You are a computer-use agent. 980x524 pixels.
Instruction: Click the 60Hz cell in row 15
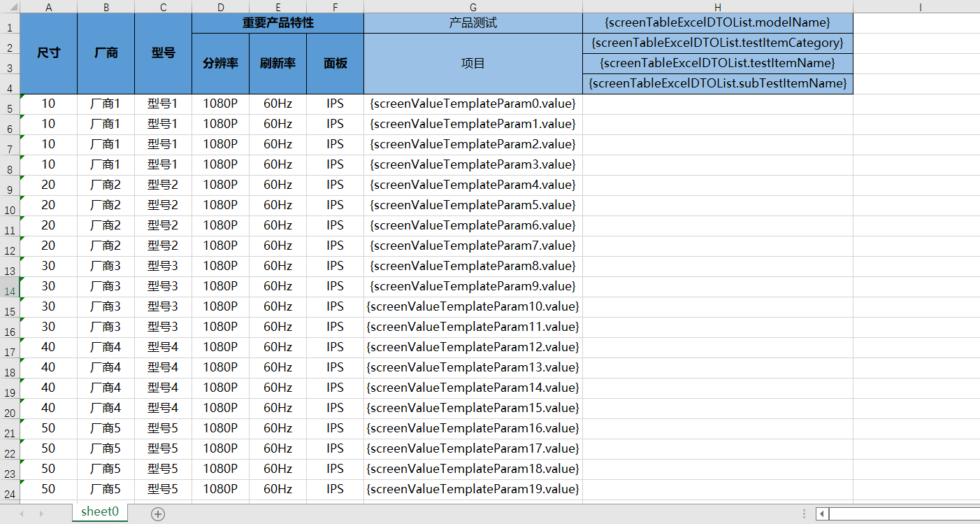[x=278, y=307]
